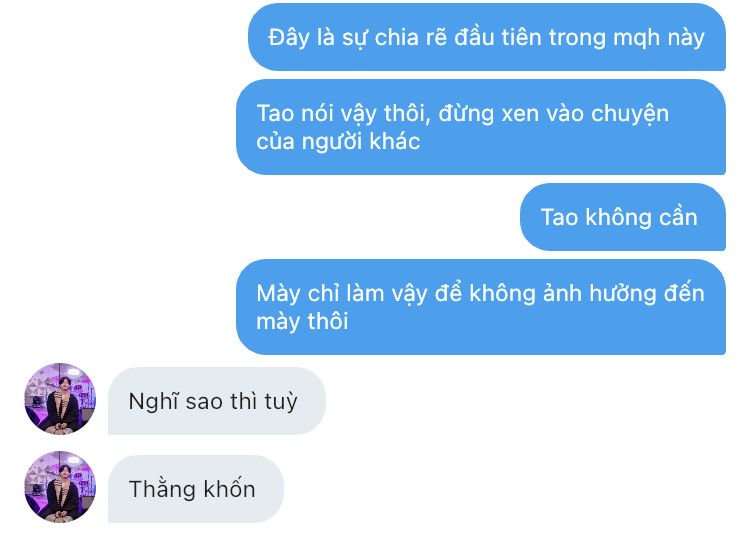
Task: Select message starting 'Tao nói vậy thôi'
Action: (x=481, y=127)
